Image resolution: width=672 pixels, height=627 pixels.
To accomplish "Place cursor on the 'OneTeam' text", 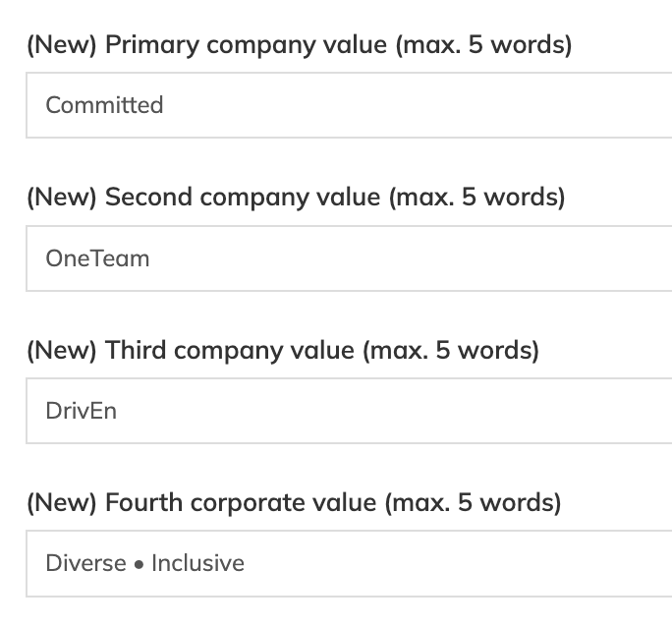I will point(97,258).
